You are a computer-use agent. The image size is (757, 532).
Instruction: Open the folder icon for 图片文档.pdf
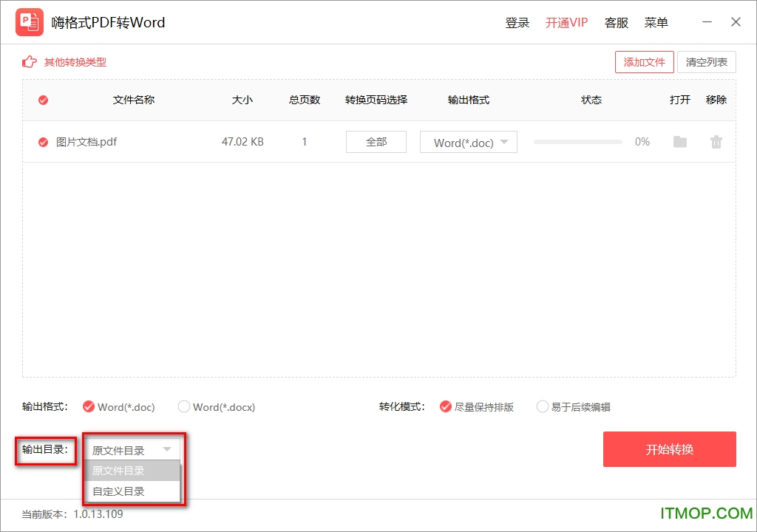click(x=680, y=142)
